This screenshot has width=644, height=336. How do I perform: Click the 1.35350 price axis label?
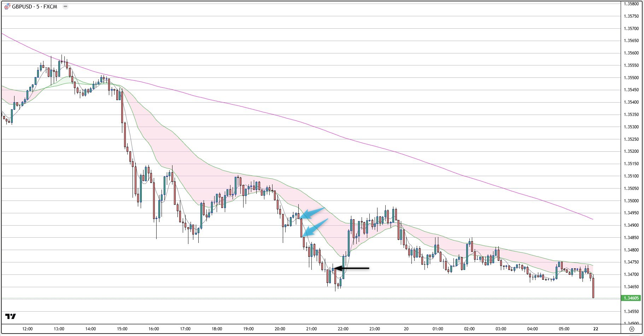click(631, 115)
